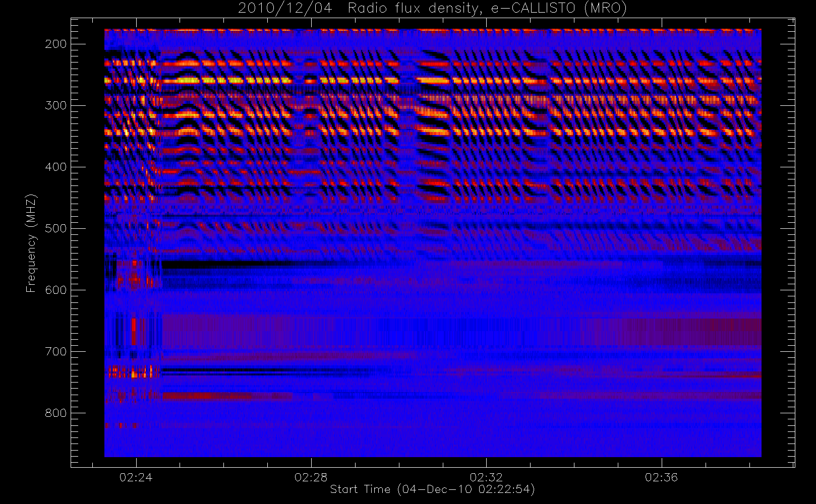The height and width of the screenshot is (504, 816).
Task: Click the "Frequency (MHz)" axis label
Action: point(31,243)
